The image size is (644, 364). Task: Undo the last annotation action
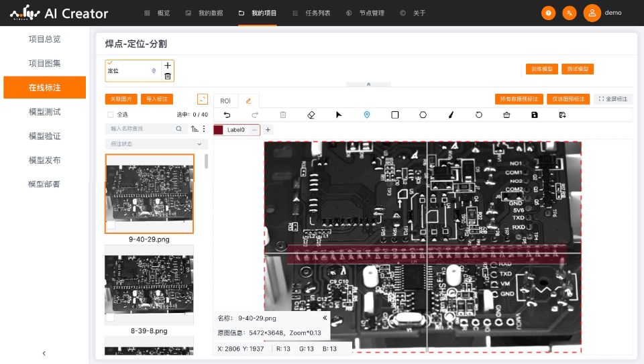click(227, 115)
